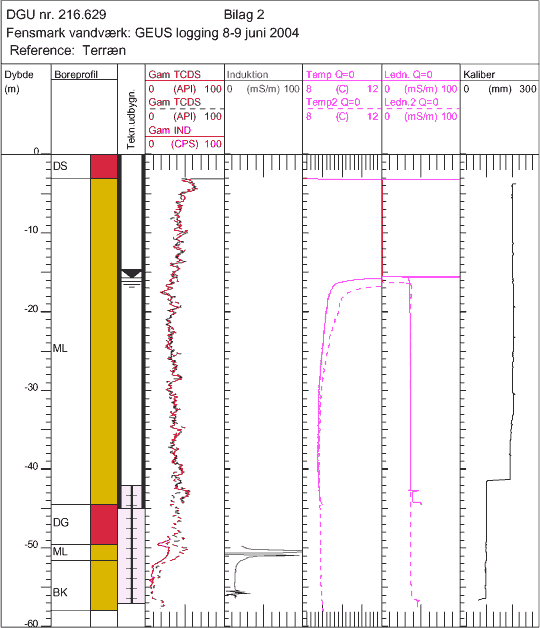540x628 pixels.
Task: Click the Ledn.2 Q=0 dashed legend label
Action: pos(411,102)
